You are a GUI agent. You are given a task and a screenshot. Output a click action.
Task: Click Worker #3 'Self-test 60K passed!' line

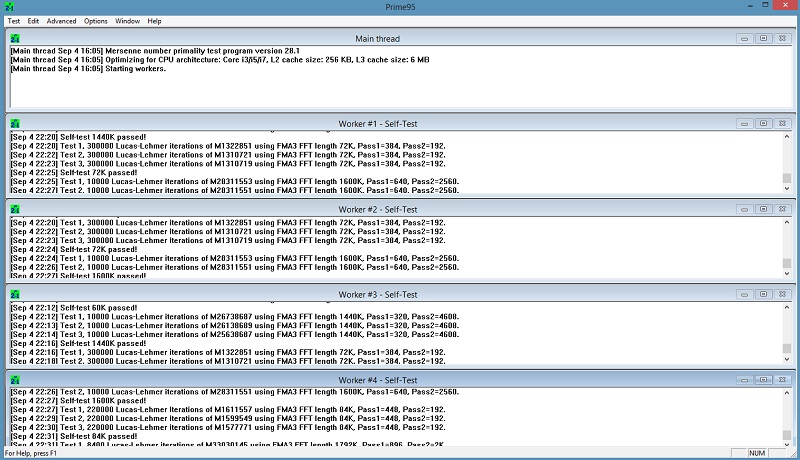pos(73,308)
